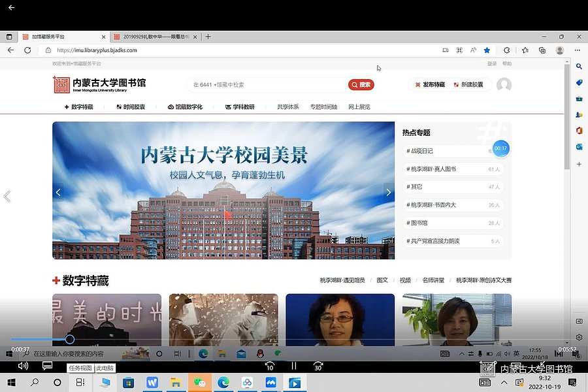Click the Edge tab actions menu icon
Screen dimensions: 588x392
coord(9,37)
